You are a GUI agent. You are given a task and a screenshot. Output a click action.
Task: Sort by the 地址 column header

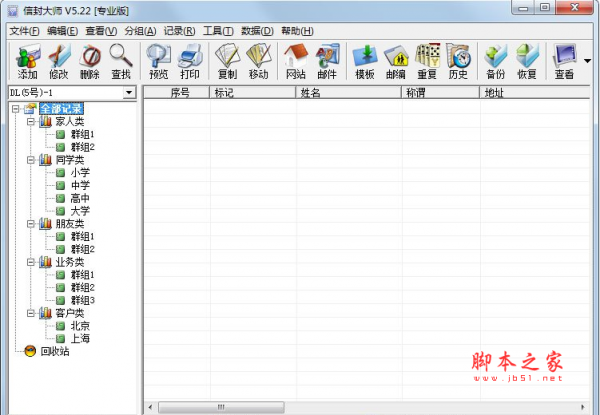(535, 92)
